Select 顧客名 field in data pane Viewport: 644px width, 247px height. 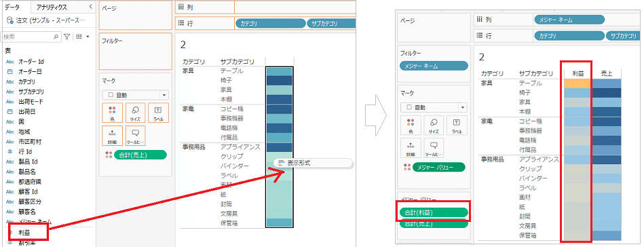28,212
